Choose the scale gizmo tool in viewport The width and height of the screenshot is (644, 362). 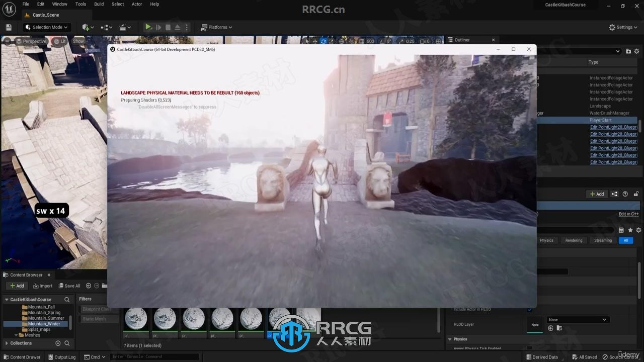click(x=332, y=41)
